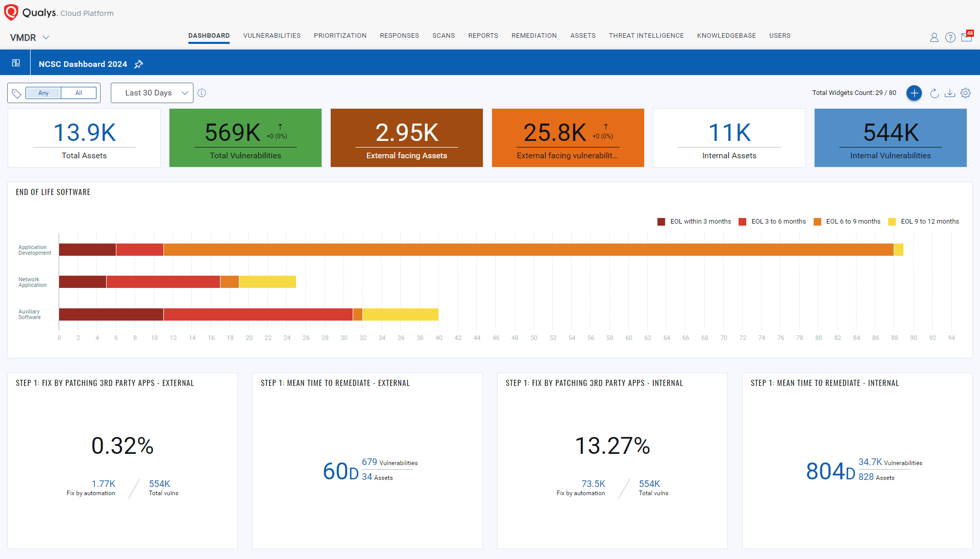The width and height of the screenshot is (980, 559).
Task: Open the date range info icon
Action: click(x=202, y=93)
